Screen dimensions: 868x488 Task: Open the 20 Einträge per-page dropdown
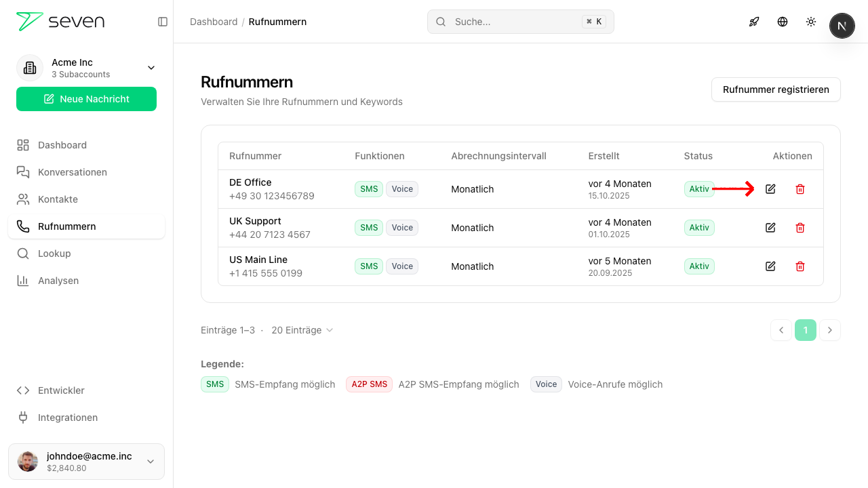coord(302,330)
